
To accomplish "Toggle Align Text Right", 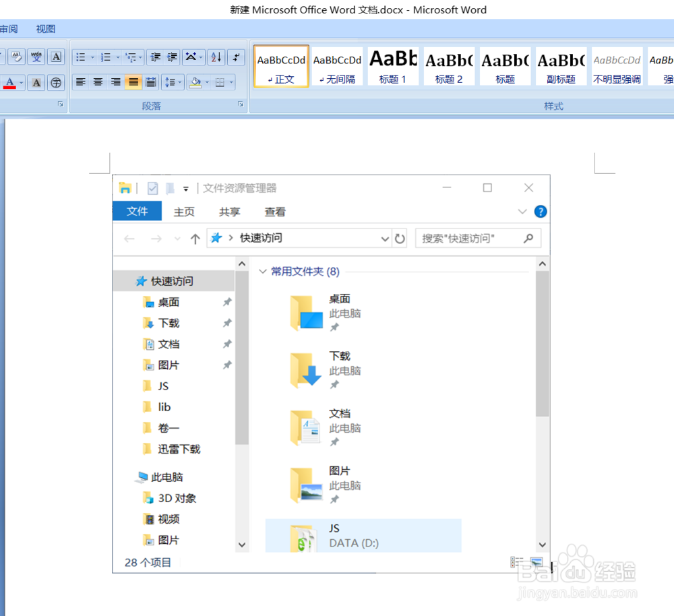I will [x=116, y=82].
